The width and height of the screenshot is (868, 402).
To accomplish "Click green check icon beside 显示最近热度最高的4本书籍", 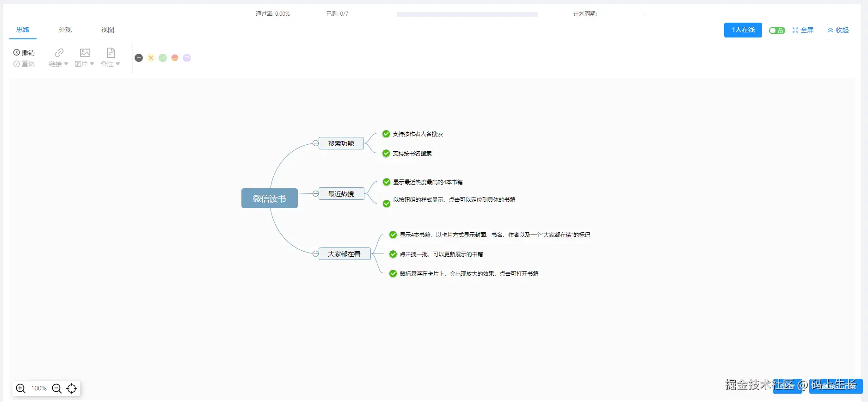I will [387, 182].
